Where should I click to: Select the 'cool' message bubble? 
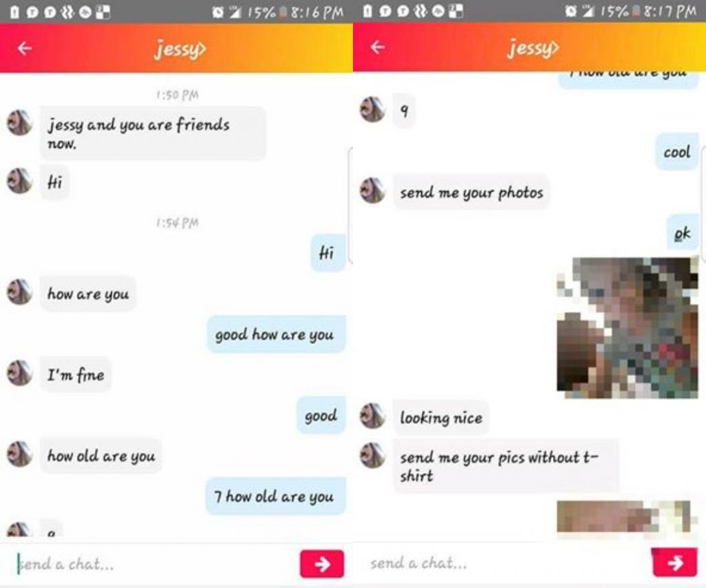677,152
